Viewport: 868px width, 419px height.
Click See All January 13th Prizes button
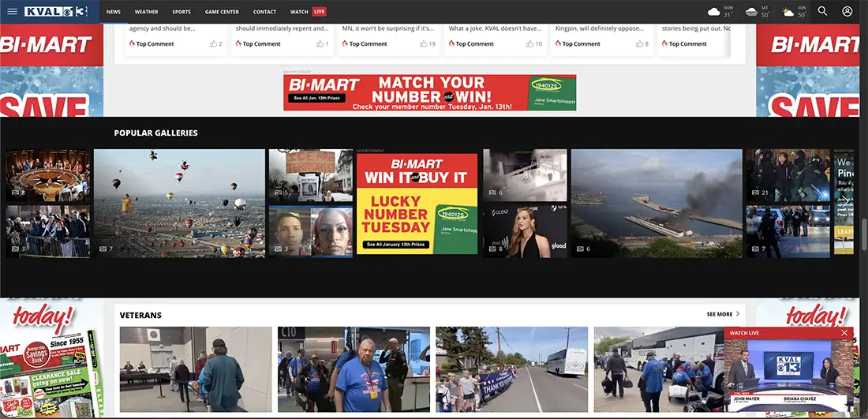point(396,245)
